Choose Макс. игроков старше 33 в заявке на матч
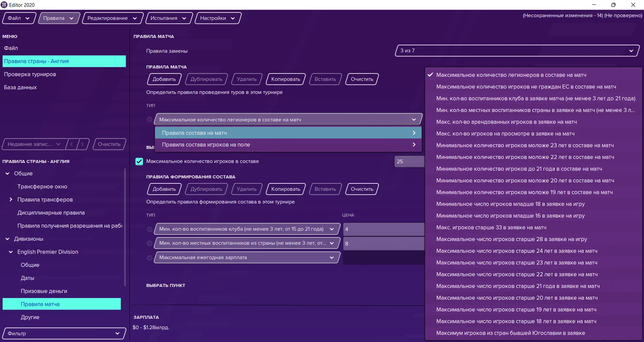Screen dimensions: 644x342 [x=491, y=227]
